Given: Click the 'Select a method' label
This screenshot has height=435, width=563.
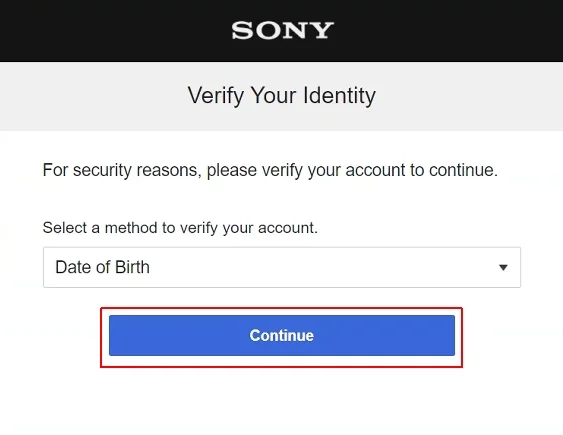Looking at the screenshot, I should pyautogui.click(x=180, y=228).
